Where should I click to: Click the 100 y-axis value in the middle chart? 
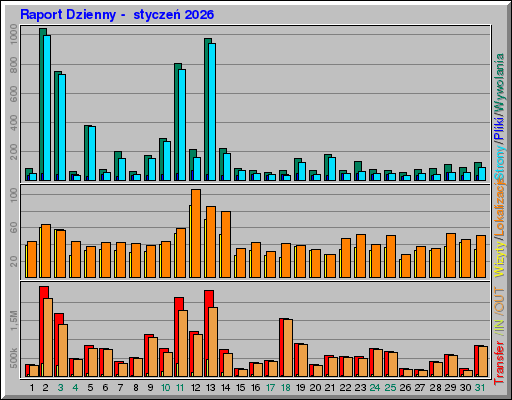click(14, 195)
